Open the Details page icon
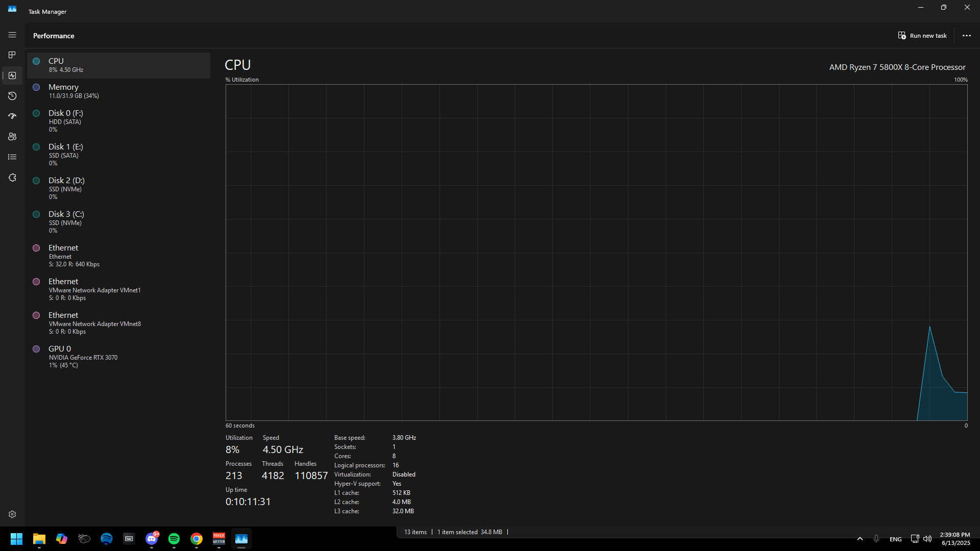 click(12, 157)
